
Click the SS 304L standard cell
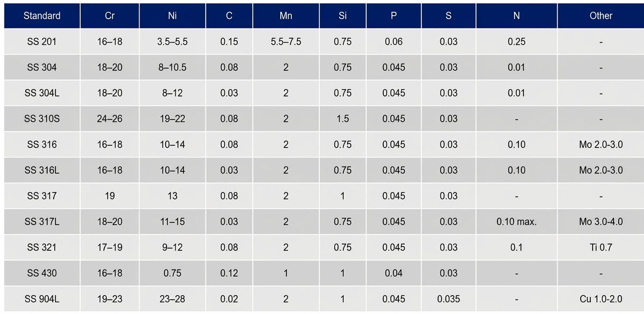click(42, 93)
